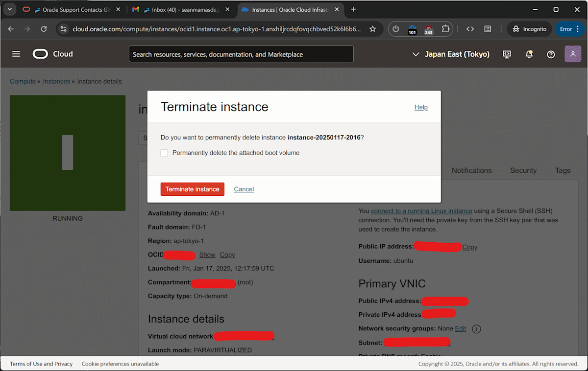The height and width of the screenshot is (371, 588).
Task: Open the Cloud Shell developer tools icon
Action: (507, 54)
